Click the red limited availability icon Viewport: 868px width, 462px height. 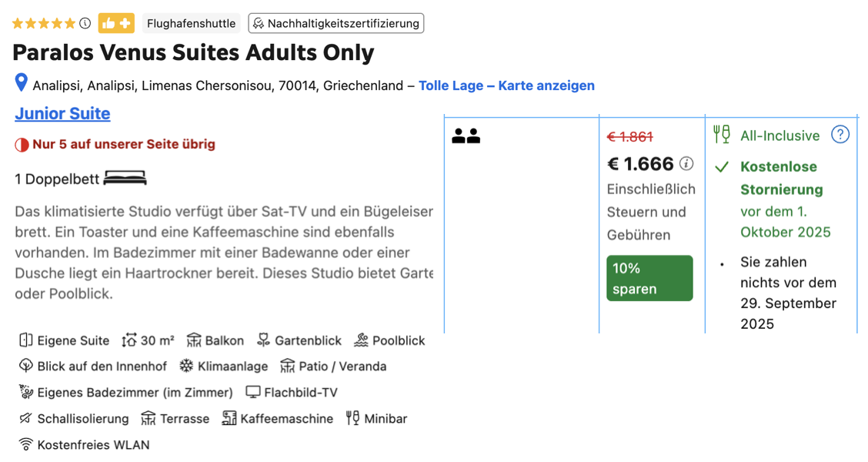coord(22,145)
